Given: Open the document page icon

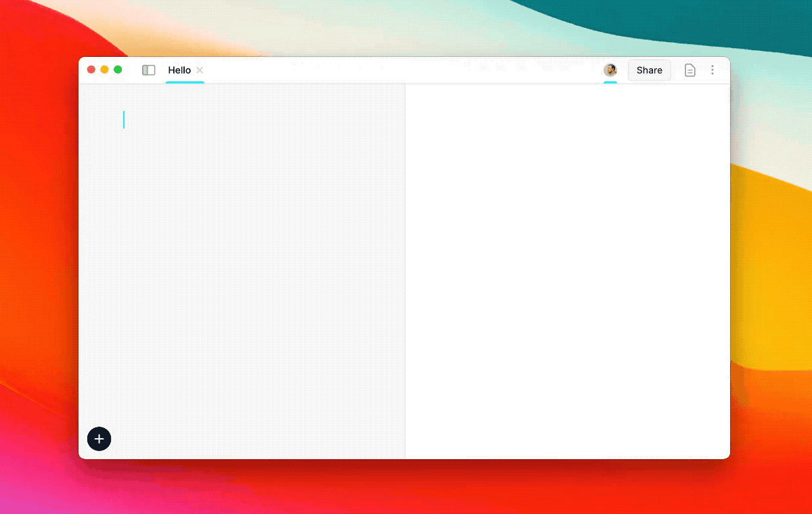Looking at the screenshot, I should click(x=690, y=70).
